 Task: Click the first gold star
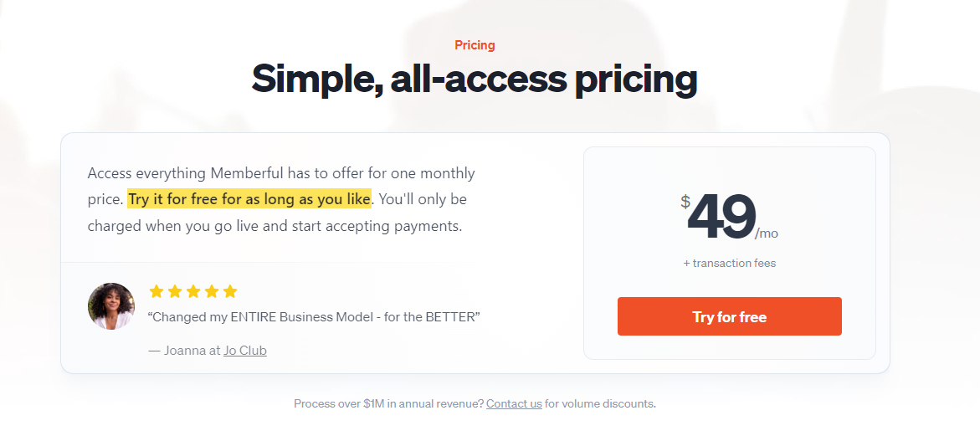coord(156,291)
